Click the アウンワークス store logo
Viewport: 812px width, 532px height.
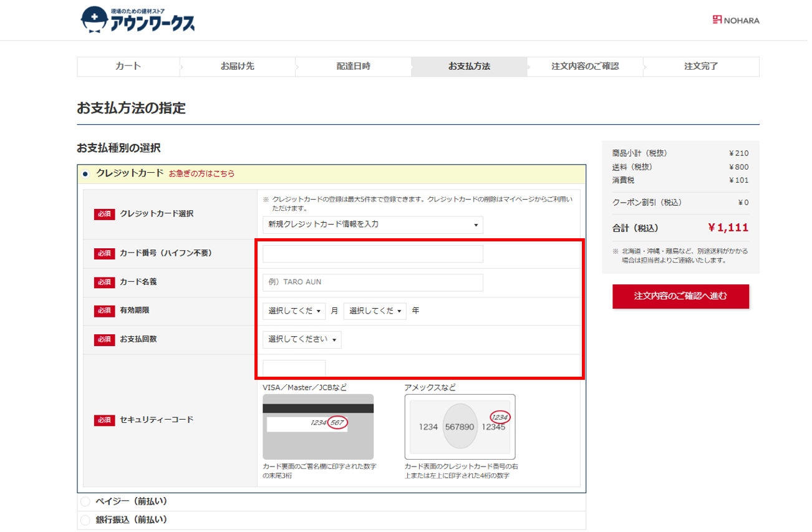coord(138,20)
